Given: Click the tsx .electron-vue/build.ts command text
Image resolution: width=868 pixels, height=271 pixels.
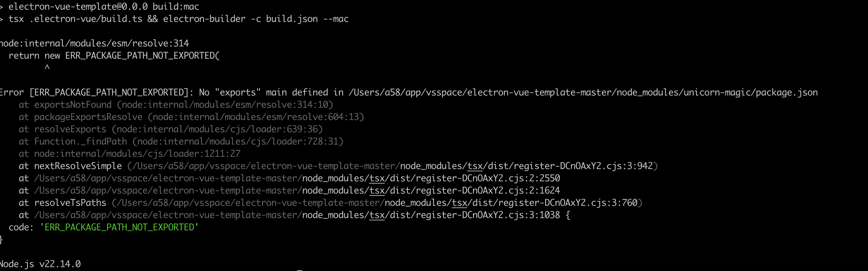Looking at the screenshot, I should 75,19.
